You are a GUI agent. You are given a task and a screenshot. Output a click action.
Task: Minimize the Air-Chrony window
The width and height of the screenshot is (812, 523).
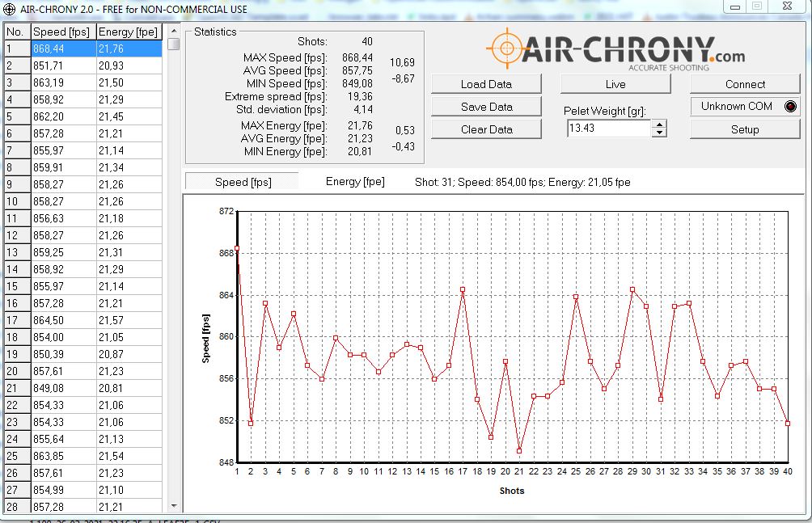[735, 6]
